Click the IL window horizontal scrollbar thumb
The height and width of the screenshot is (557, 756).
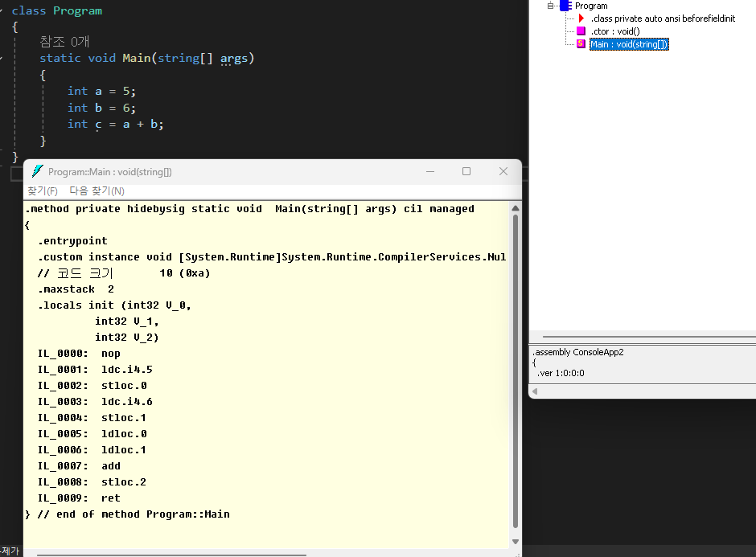pos(171,555)
